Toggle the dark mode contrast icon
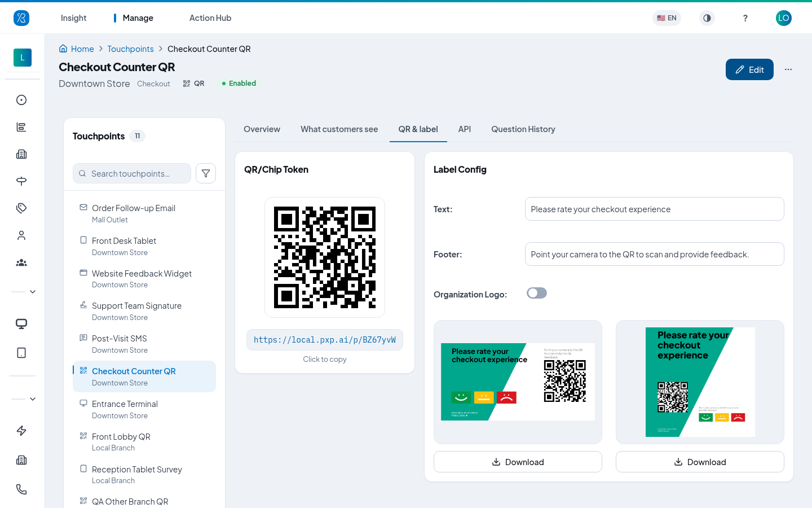Screen dimensions: 812x508 [707, 18]
